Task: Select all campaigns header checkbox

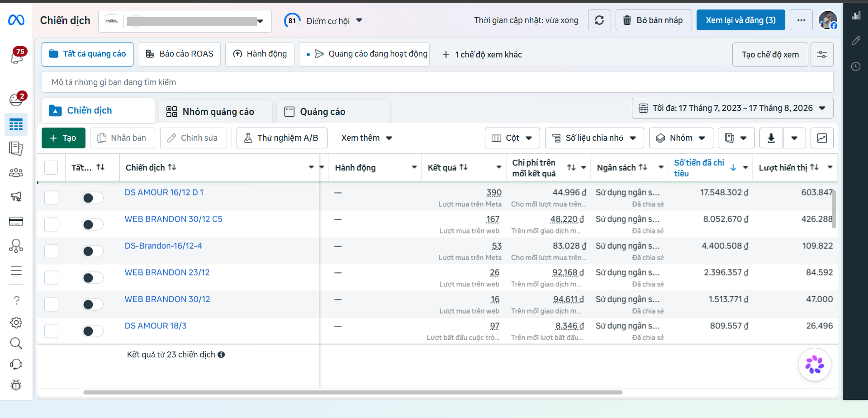Action: click(51, 167)
